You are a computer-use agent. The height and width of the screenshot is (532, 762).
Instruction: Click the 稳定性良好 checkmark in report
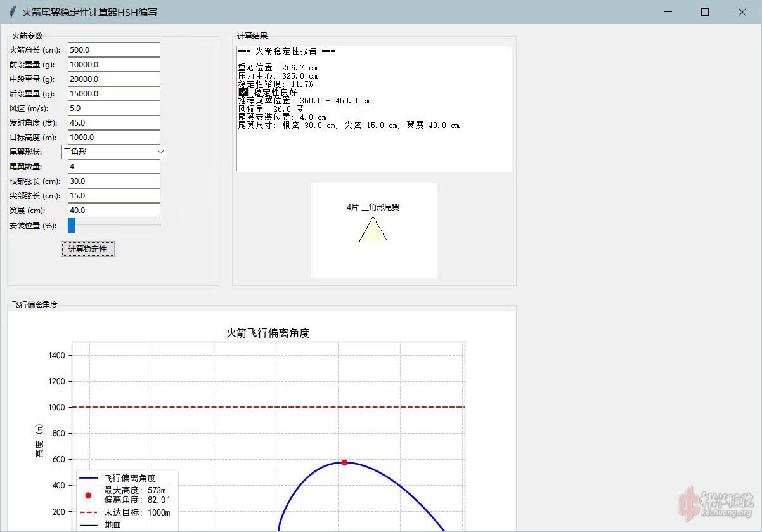click(243, 92)
